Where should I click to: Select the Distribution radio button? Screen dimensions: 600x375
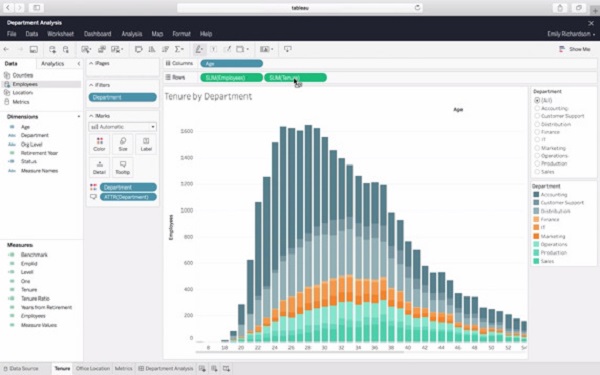click(537, 124)
